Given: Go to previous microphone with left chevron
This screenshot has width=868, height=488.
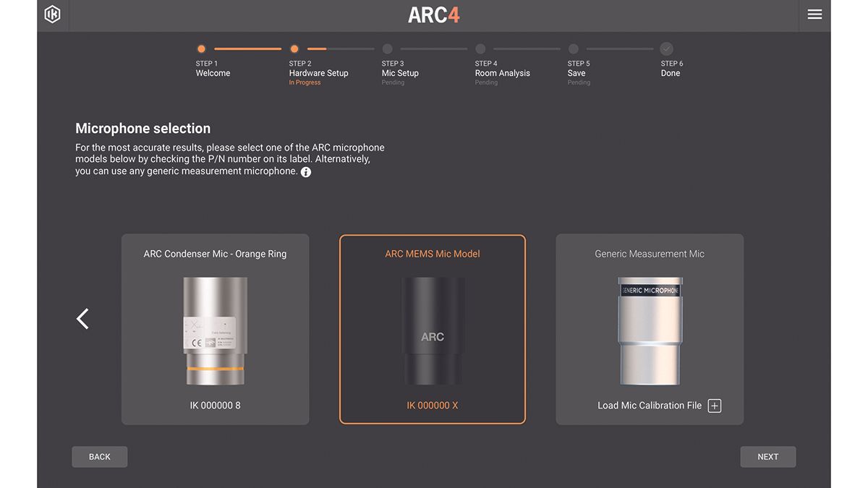Looking at the screenshot, I should point(83,319).
